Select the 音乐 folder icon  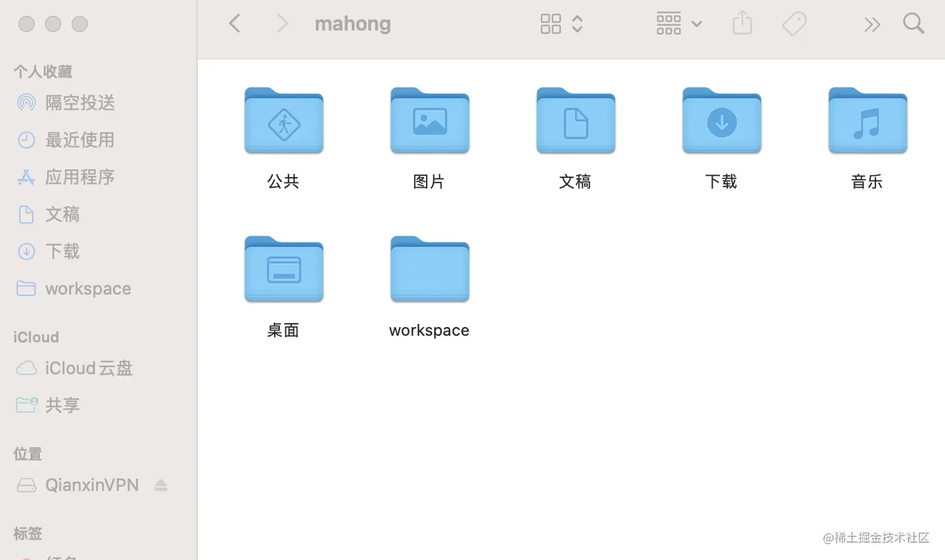(x=868, y=121)
